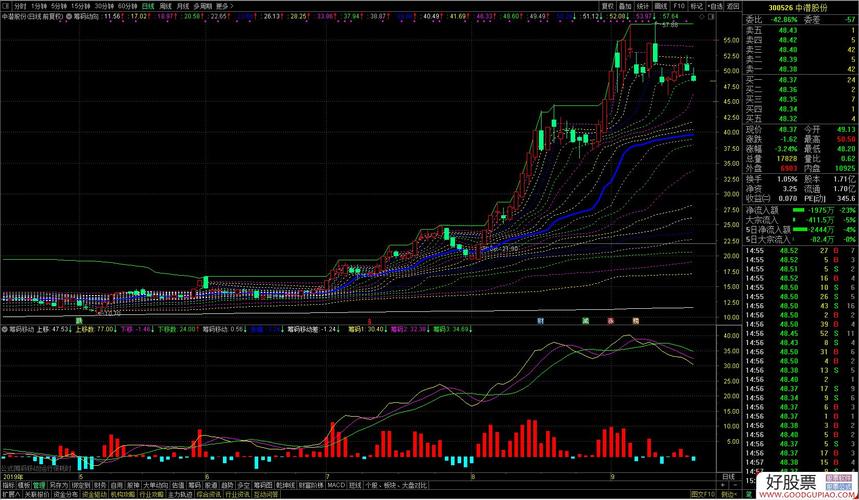
Task: Select the 15分钟 period tab
Action: click(79, 6)
